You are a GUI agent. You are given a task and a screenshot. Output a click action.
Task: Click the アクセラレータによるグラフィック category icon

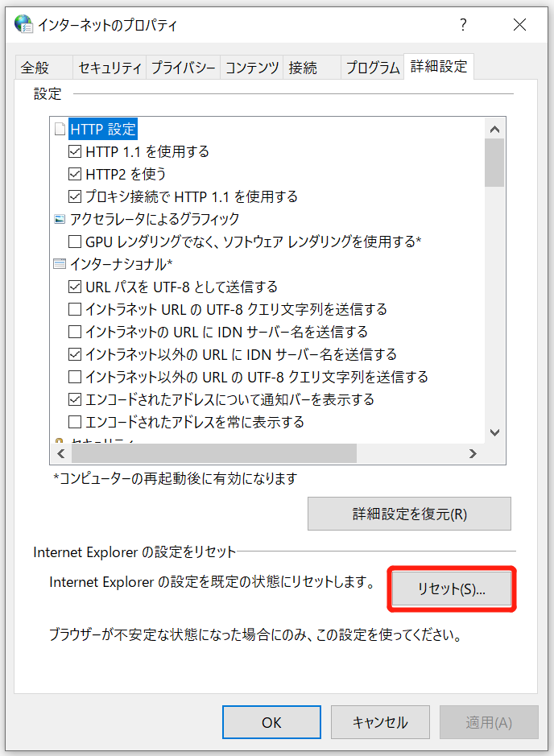[x=60, y=219]
